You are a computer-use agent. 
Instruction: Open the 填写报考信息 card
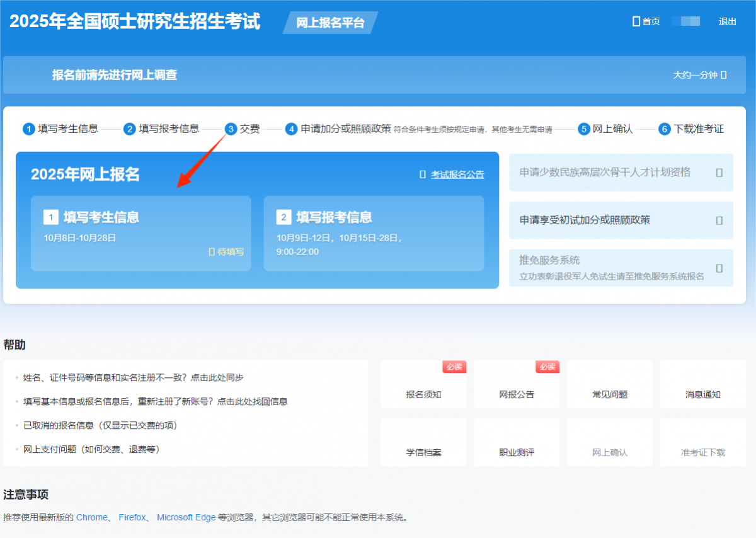pyautogui.click(x=374, y=233)
